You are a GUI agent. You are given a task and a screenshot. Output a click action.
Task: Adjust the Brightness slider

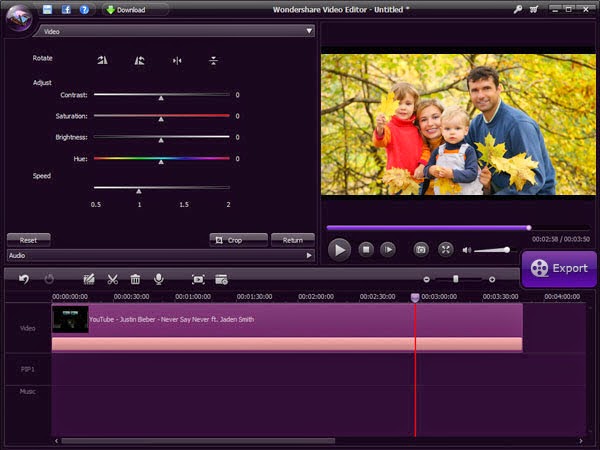[x=161, y=137]
